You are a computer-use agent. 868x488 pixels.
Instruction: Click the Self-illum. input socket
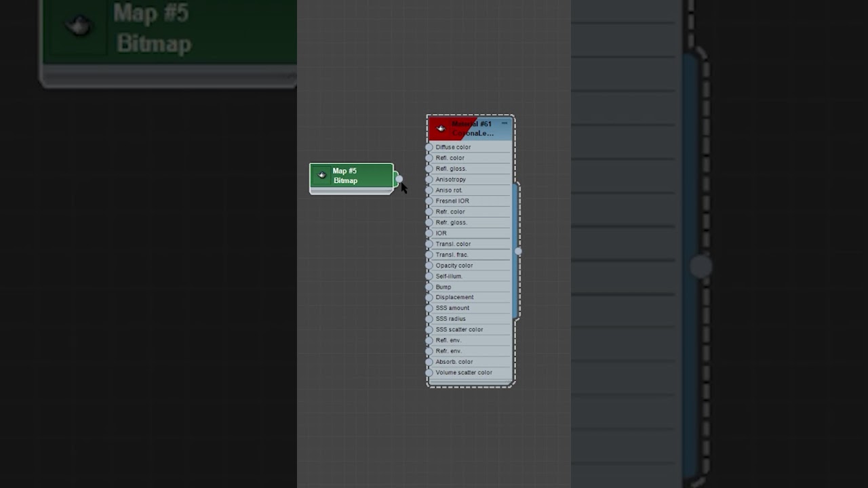click(429, 277)
